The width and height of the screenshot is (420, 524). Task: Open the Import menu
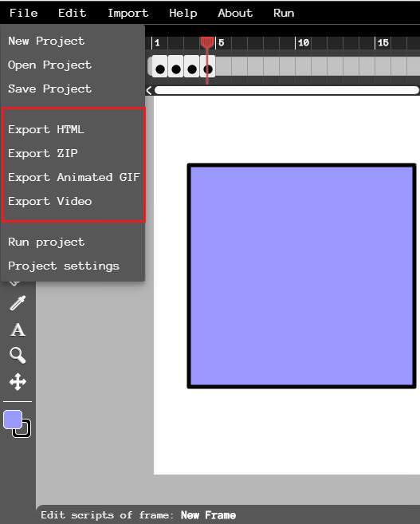[x=128, y=13]
